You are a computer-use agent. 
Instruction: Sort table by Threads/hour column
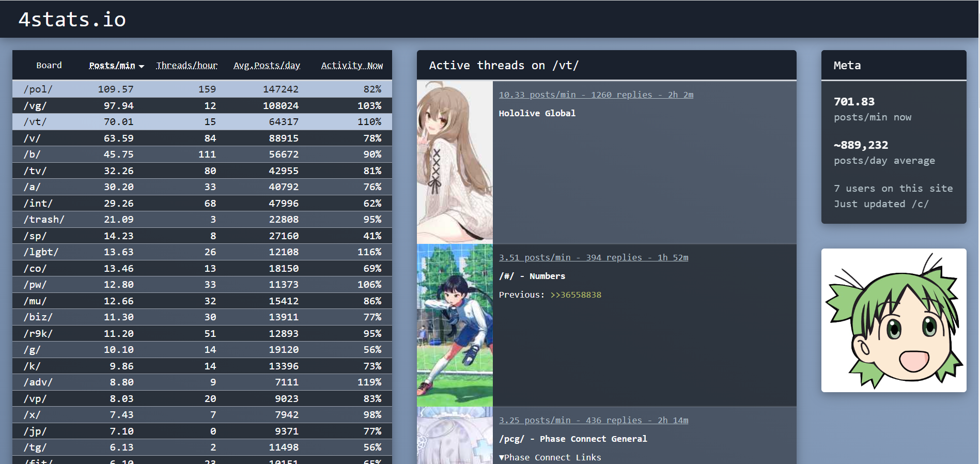(186, 66)
